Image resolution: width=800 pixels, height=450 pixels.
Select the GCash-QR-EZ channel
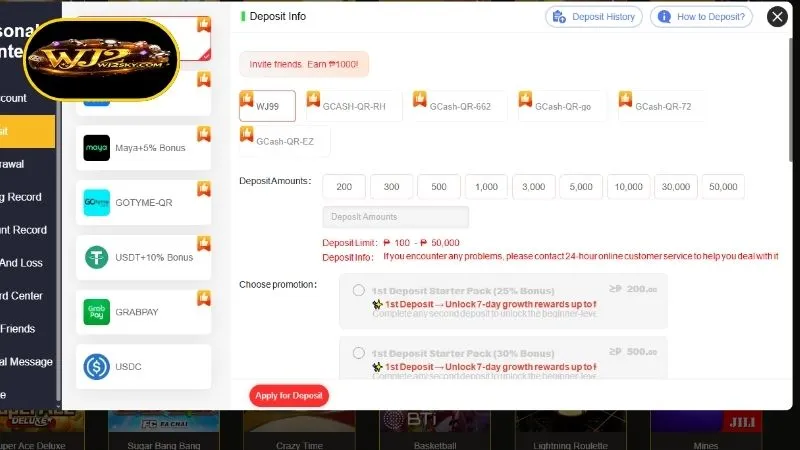coord(285,141)
